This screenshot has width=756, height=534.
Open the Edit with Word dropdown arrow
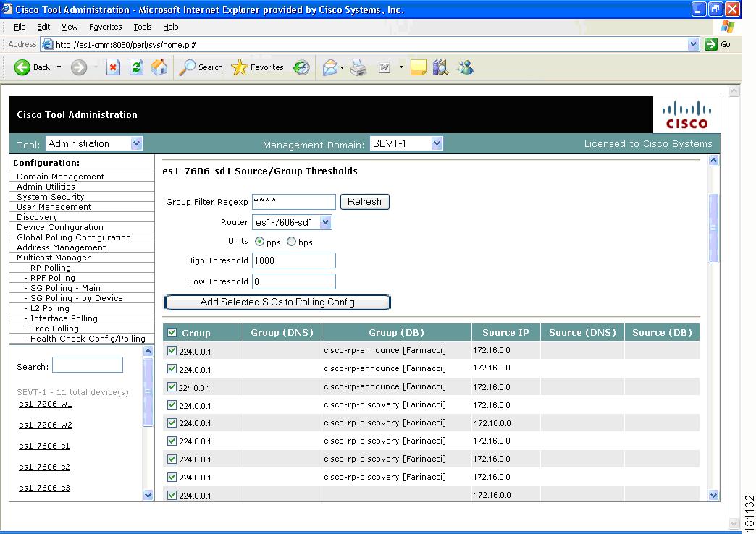point(400,67)
